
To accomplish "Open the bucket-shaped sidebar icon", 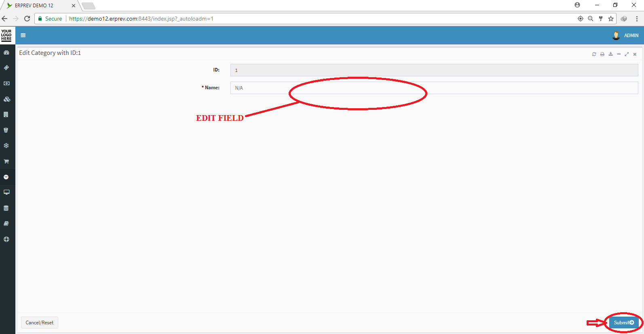I will point(6,130).
